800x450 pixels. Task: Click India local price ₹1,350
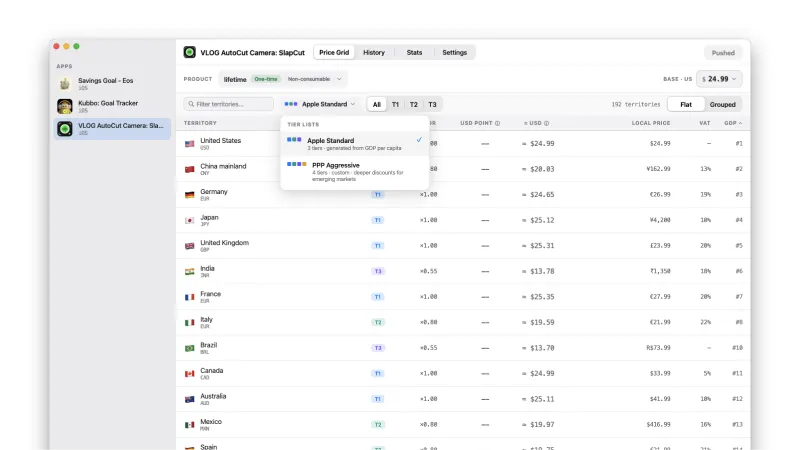point(660,271)
